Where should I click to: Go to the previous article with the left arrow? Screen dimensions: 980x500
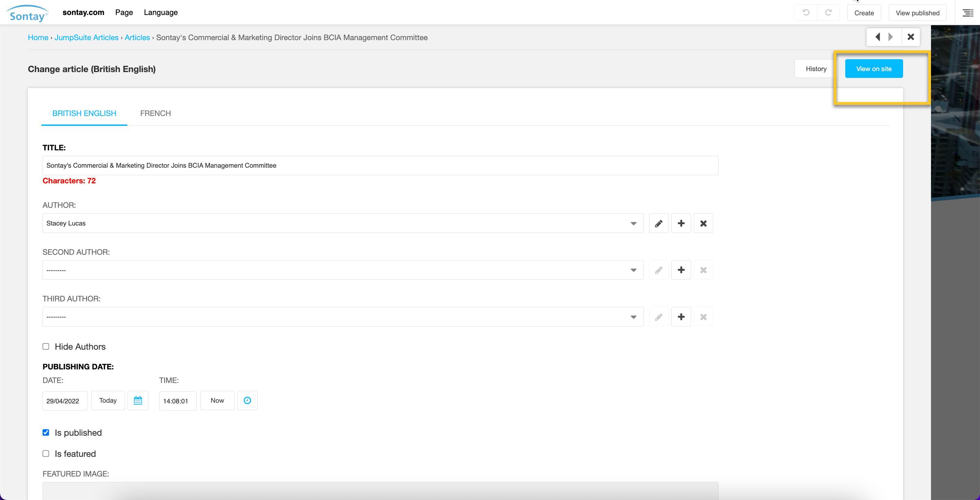[x=878, y=37]
